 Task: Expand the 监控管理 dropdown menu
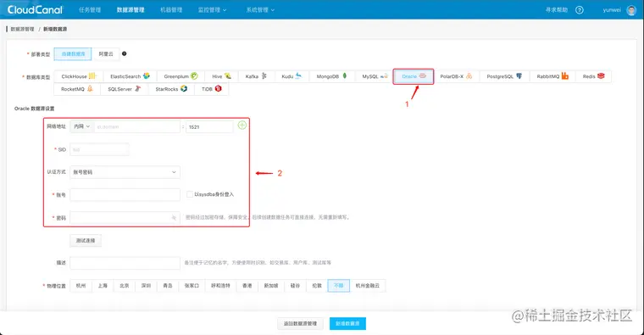[212, 10]
